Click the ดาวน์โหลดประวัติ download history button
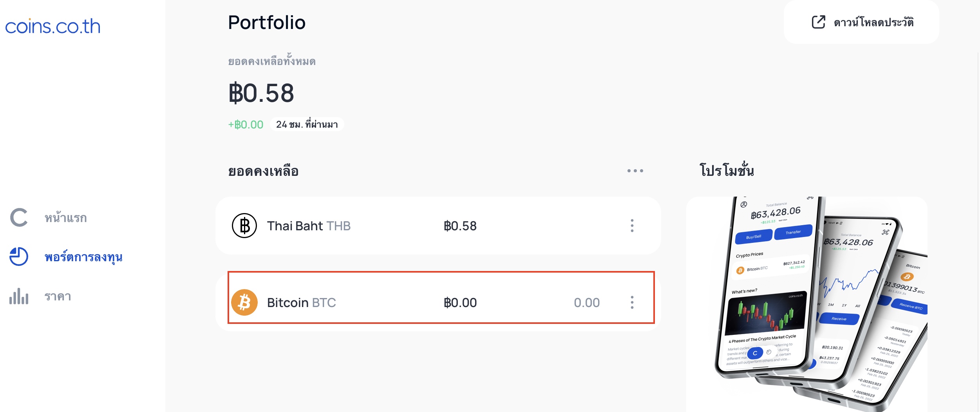980x412 pixels. pyautogui.click(x=861, y=22)
